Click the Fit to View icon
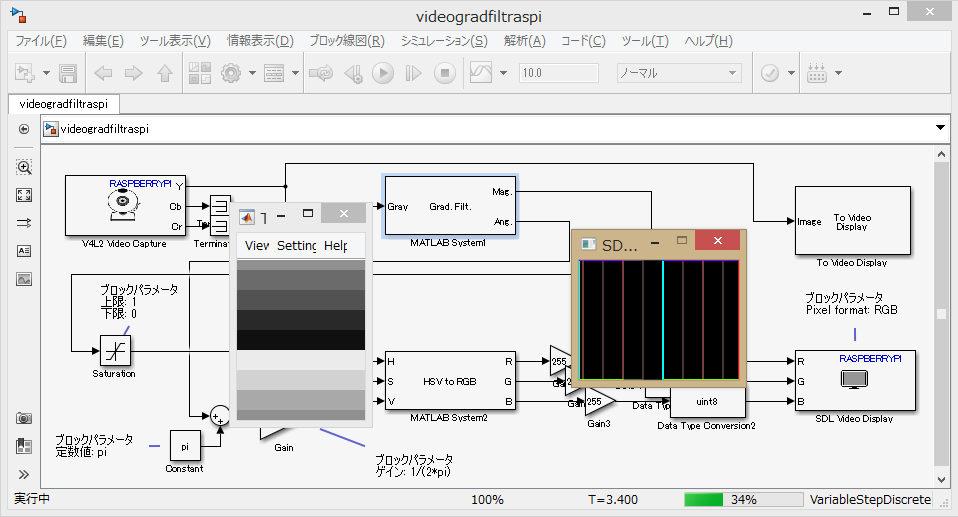This screenshot has height=517, width=958. [x=24, y=195]
